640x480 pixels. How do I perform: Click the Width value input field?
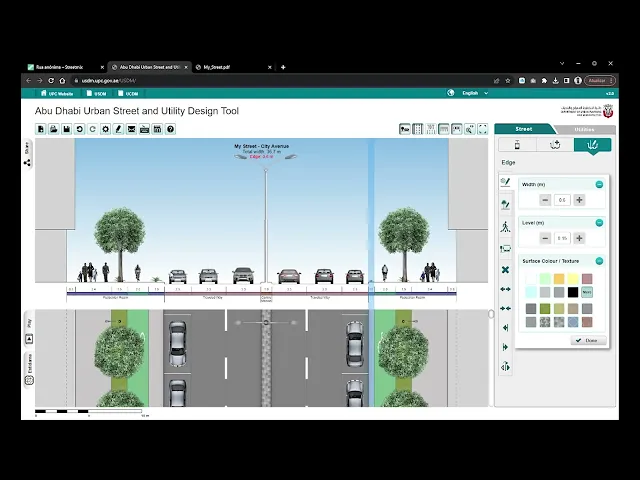pyautogui.click(x=562, y=200)
